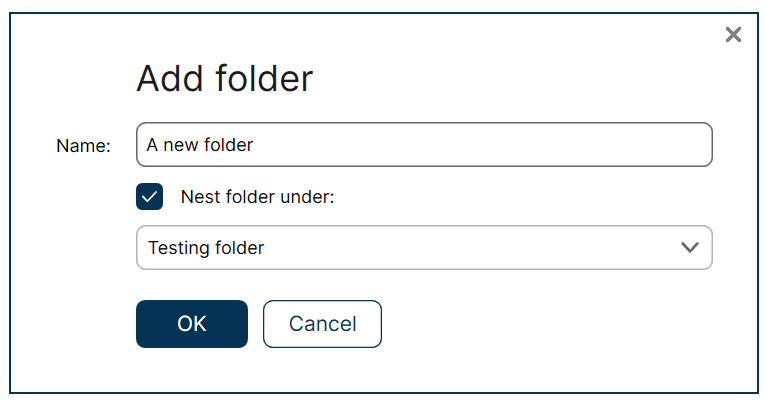Expand the parent folder combo box
This screenshot has width=767, height=405.
424,248
